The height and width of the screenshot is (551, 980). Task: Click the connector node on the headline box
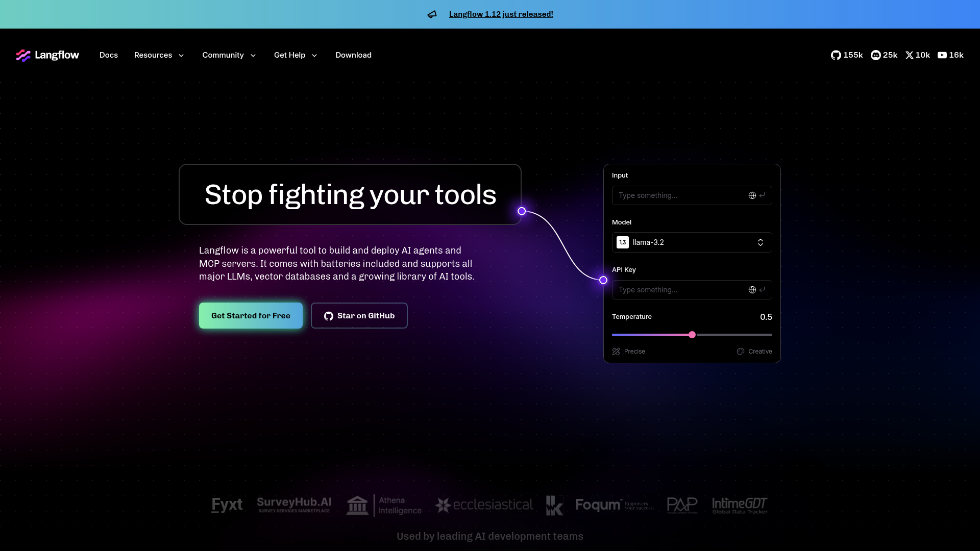pyautogui.click(x=522, y=211)
